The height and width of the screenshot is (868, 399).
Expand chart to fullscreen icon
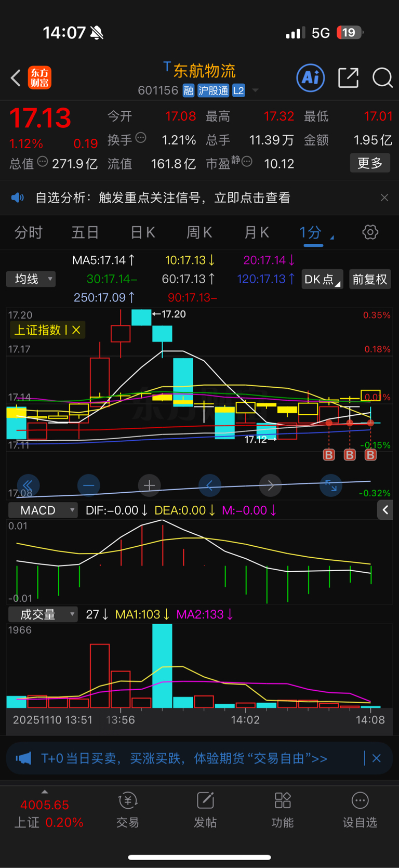click(x=331, y=486)
